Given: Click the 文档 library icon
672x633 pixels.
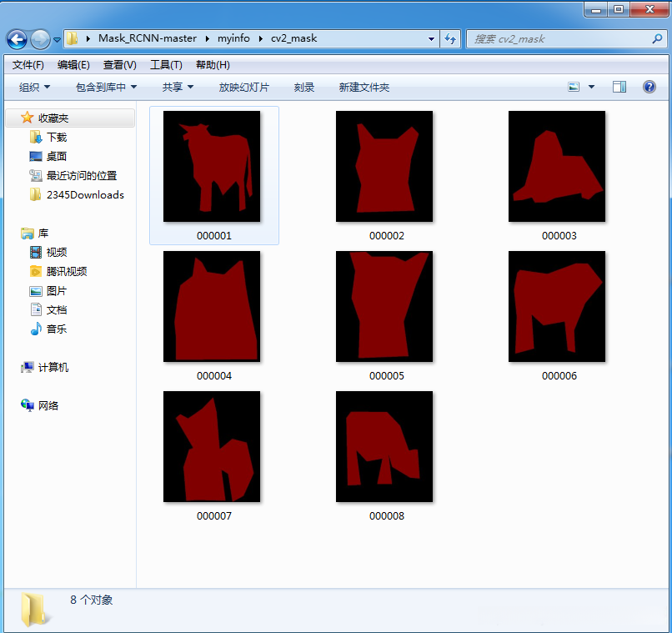Looking at the screenshot, I should [x=36, y=309].
